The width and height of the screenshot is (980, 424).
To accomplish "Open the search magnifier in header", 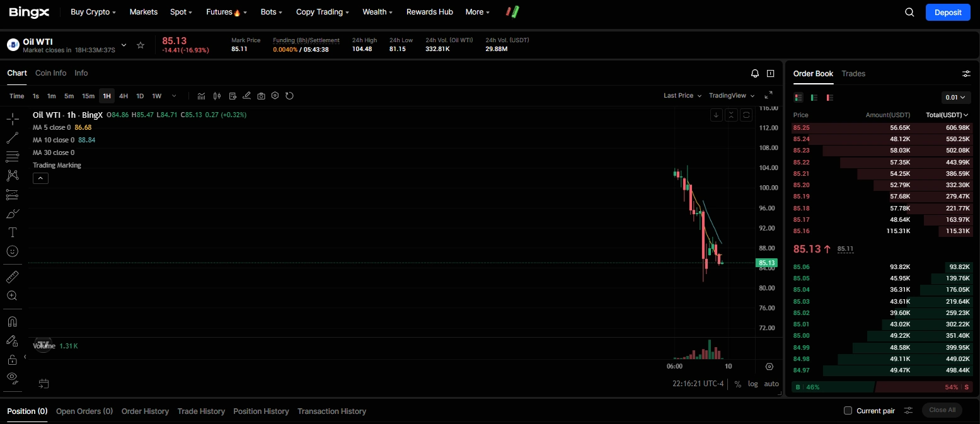I will (909, 12).
